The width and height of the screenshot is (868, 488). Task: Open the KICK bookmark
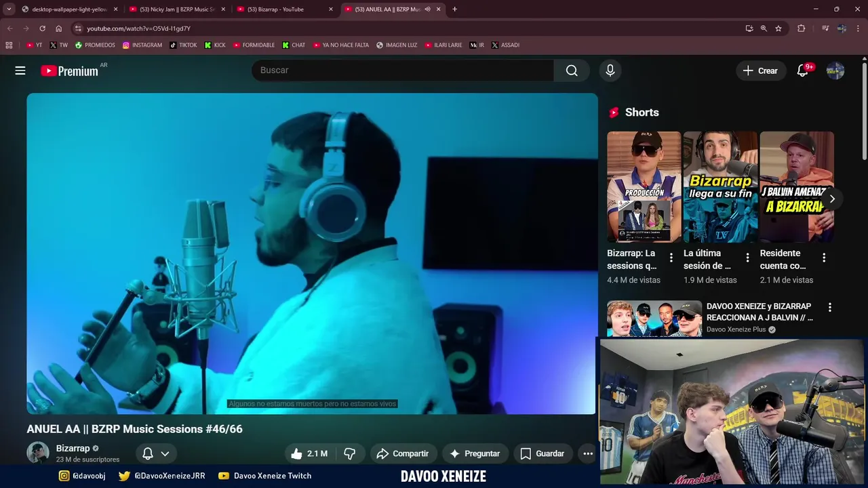(215, 45)
